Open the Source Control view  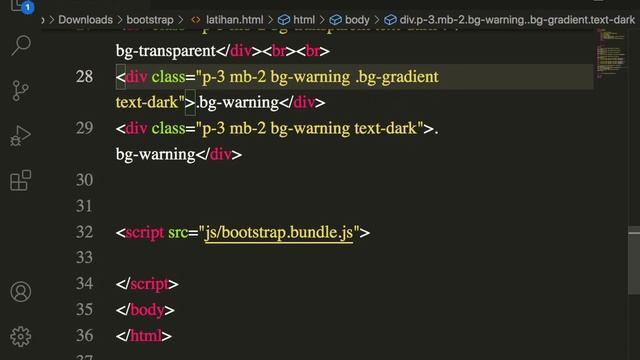[x=20, y=90]
